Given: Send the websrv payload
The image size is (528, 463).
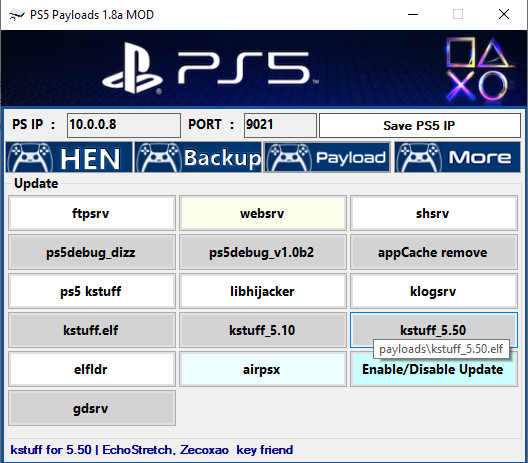Looking at the screenshot, I should pyautogui.click(x=263, y=213).
